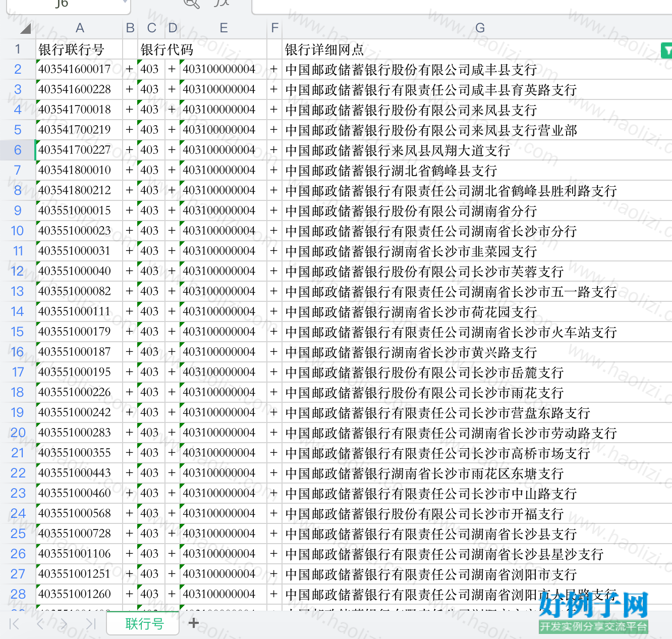This screenshot has height=639, width=672.
Task: Select row 6 header
Action: (x=18, y=150)
